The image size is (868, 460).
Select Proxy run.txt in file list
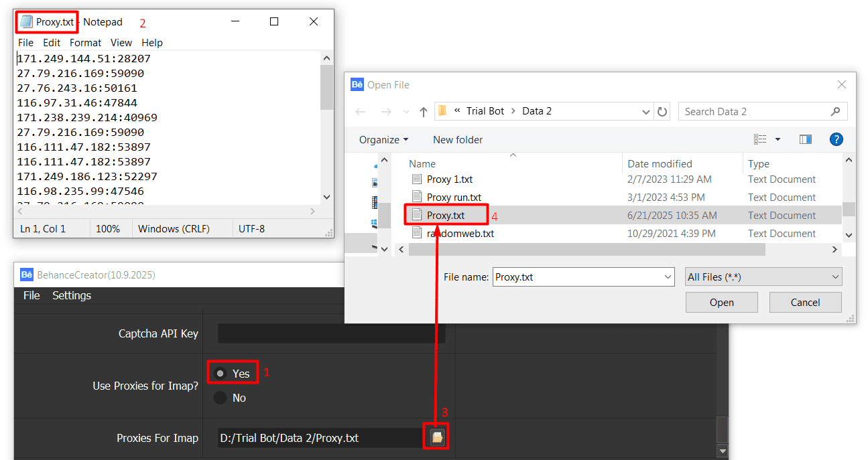click(454, 197)
